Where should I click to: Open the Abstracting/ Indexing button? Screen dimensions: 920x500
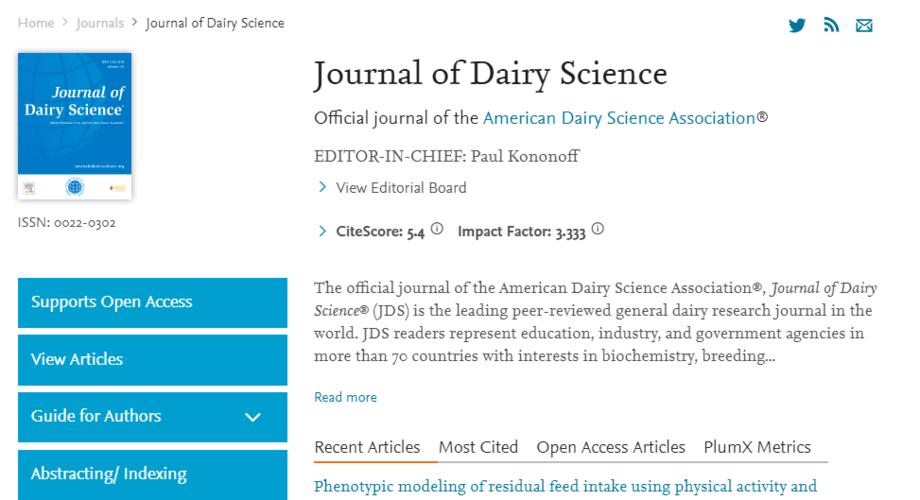pyautogui.click(x=153, y=475)
